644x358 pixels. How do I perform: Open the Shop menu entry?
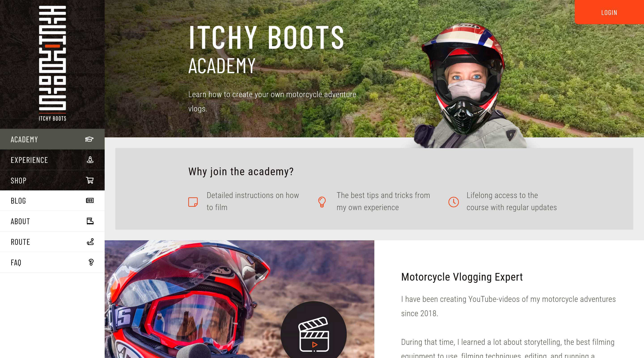(x=52, y=180)
